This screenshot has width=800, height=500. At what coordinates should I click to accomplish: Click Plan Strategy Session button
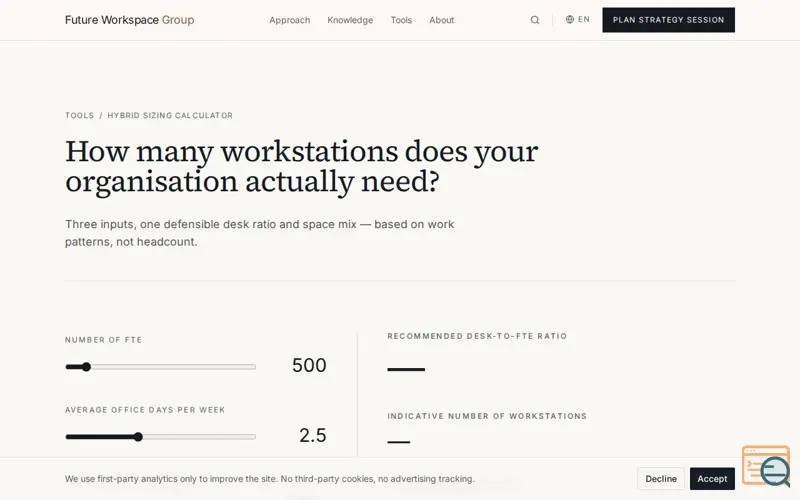click(668, 20)
